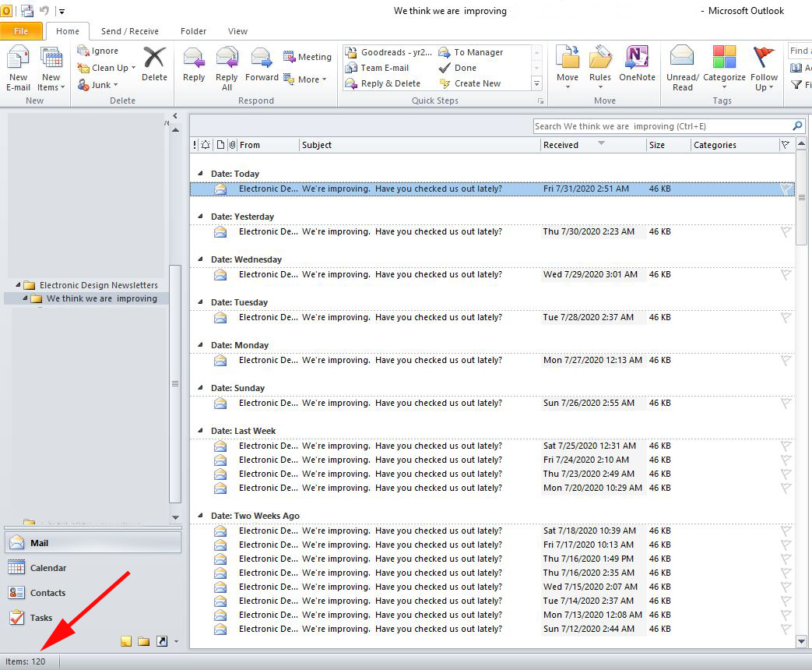
Task: Flag the Sat 7/25/2020 12:31 AM email
Action: (786, 446)
